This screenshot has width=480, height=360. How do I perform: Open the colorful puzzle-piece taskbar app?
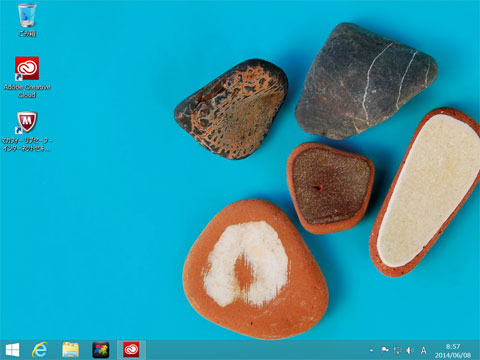[101, 350]
